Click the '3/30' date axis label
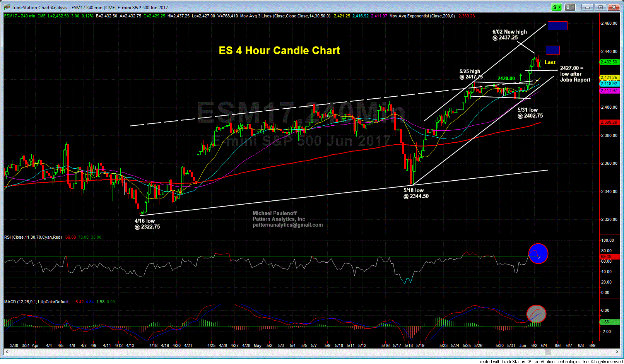 point(14,345)
